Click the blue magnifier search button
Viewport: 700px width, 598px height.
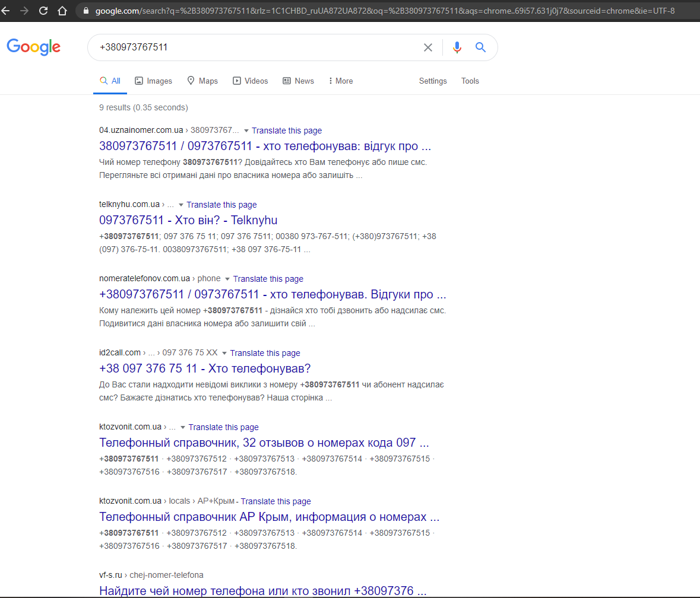pyautogui.click(x=480, y=47)
